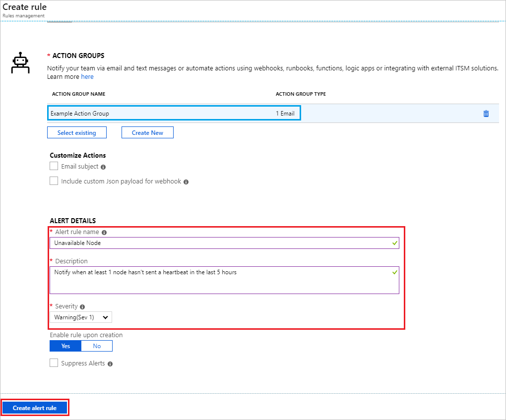View Severity info icon tooltip
This screenshot has width=506, height=420.
(82, 307)
